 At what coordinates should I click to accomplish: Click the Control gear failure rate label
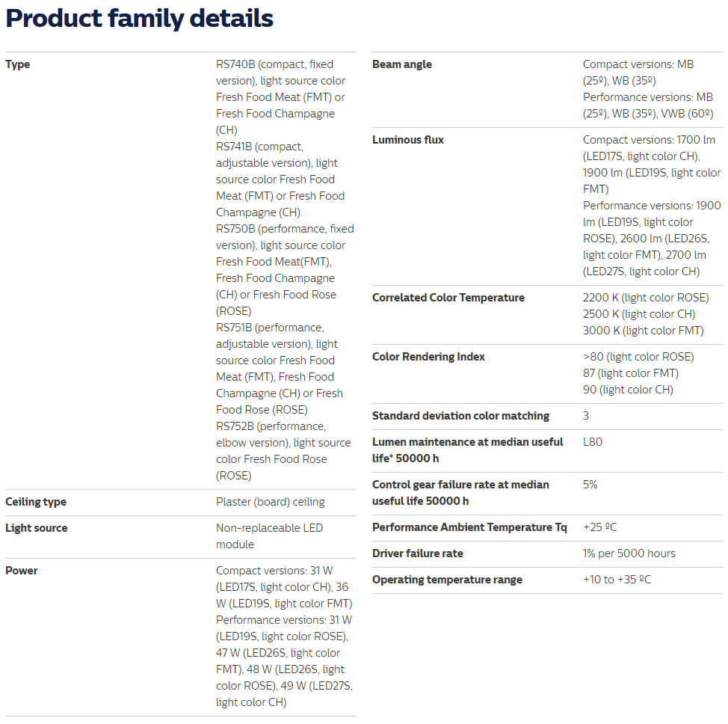(460, 493)
